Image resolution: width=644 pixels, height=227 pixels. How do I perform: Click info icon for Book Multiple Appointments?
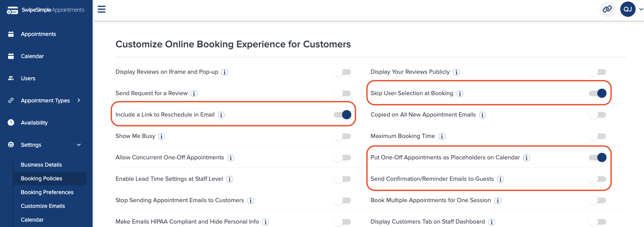[x=498, y=201]
